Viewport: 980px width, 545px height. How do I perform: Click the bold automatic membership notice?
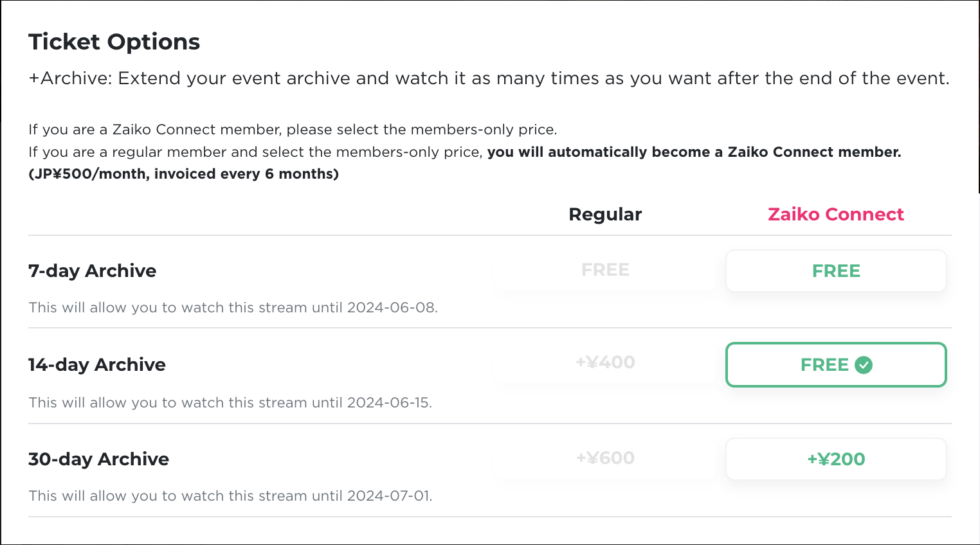694,152
